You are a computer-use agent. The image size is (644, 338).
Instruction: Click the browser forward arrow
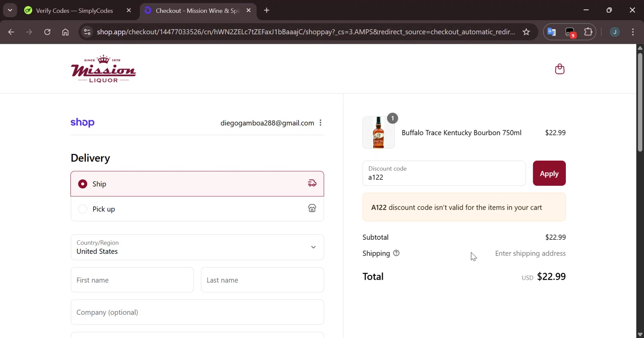29,32
